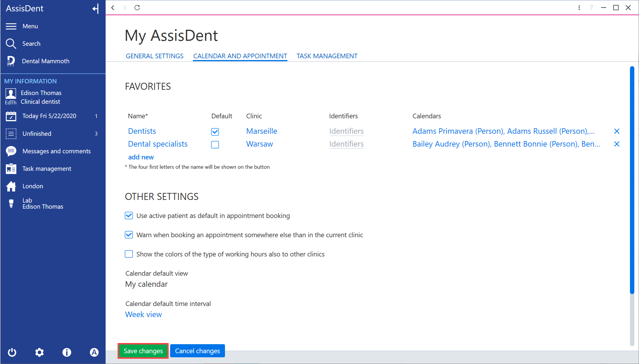Open the Messages and comments icon
Image resolution: width=639 pixels, height=364 pixels.
click(11, 151)
